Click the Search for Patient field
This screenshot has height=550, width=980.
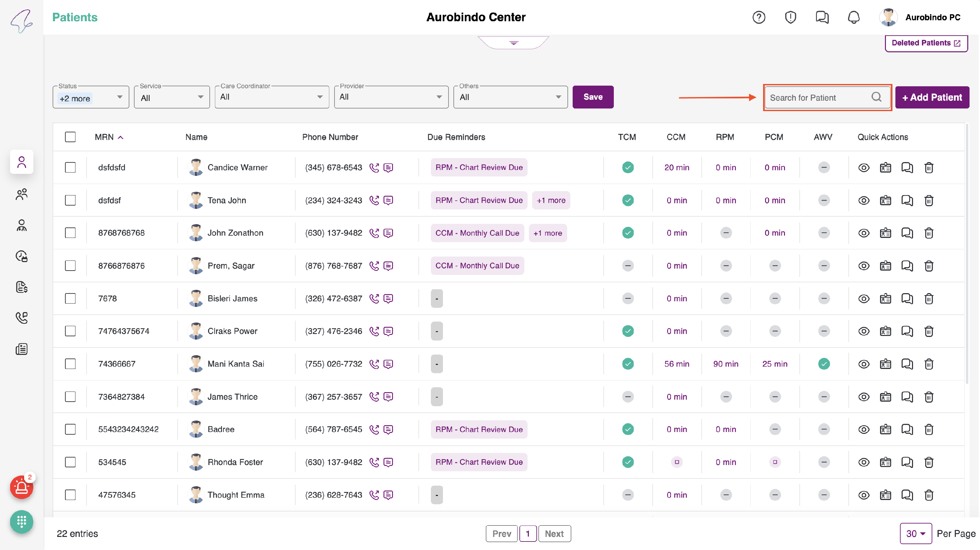click(818, 98)
